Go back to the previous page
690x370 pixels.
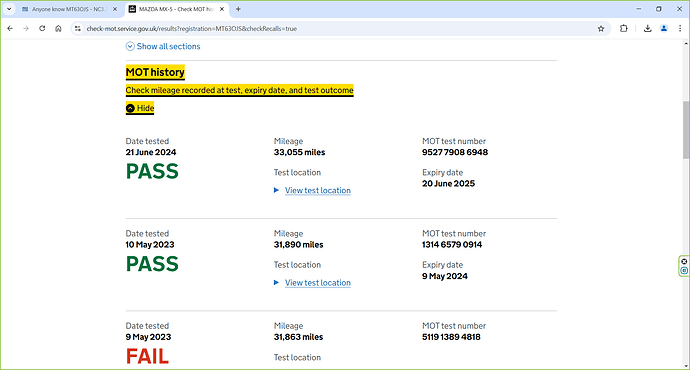click(10, 29)
